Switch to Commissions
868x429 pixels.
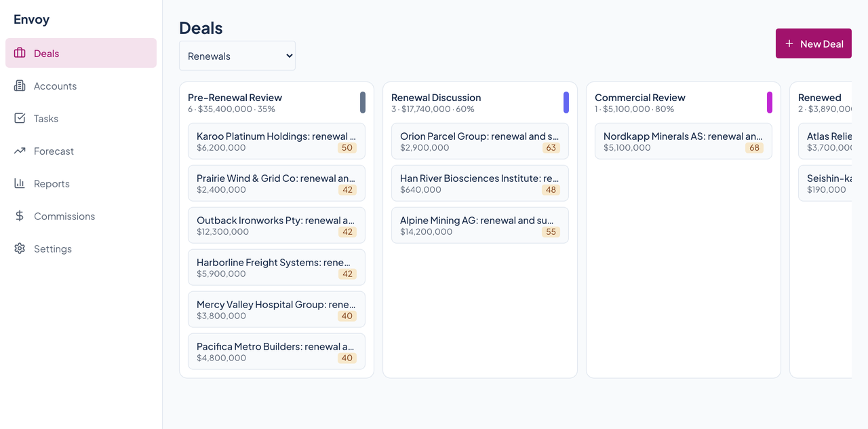click(81, 216)
